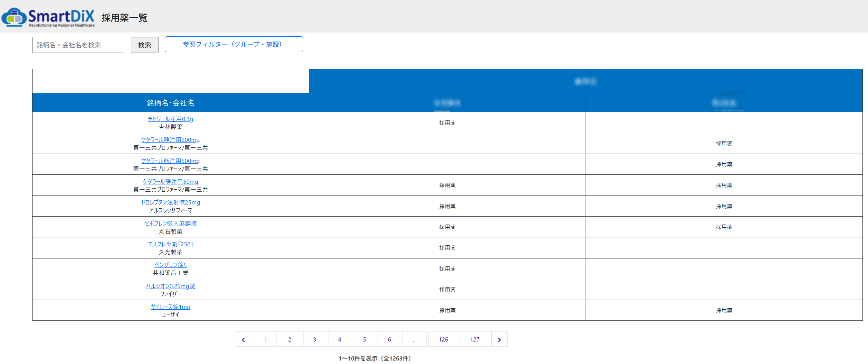The height and width of the screenshot is (364, 868).
Task: Open the チトゾール注用0.3g link
Action: coord(171,119)
